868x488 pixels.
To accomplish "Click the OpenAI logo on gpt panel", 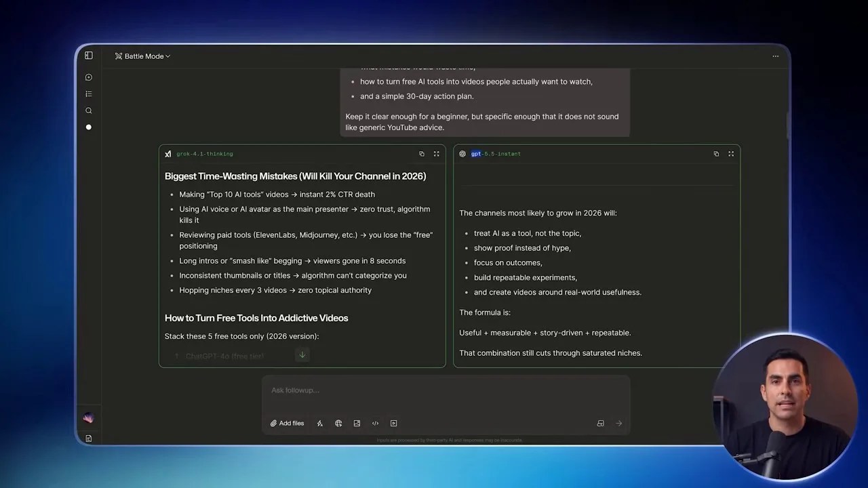I will [x=462, y=154].
